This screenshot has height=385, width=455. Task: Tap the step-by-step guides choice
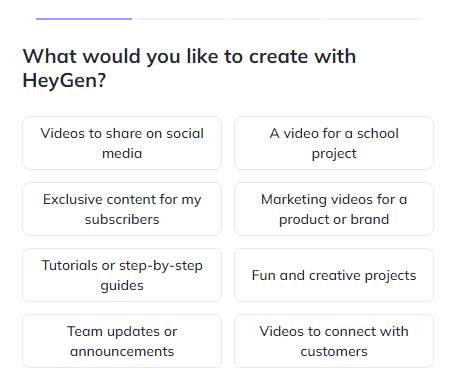(x=122, y=275)
